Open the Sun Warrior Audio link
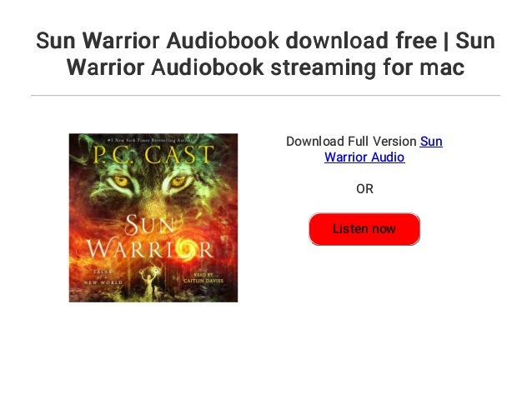The image size is (532, 399). click(384, 149)
